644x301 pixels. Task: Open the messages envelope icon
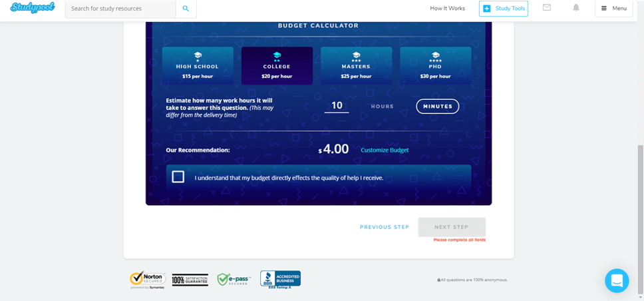pos(547,7)
